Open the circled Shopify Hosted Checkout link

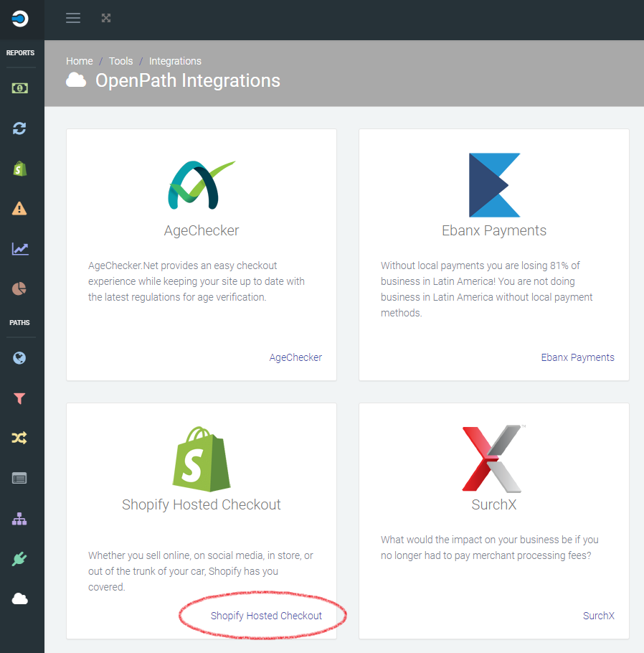tap(266, 615)
